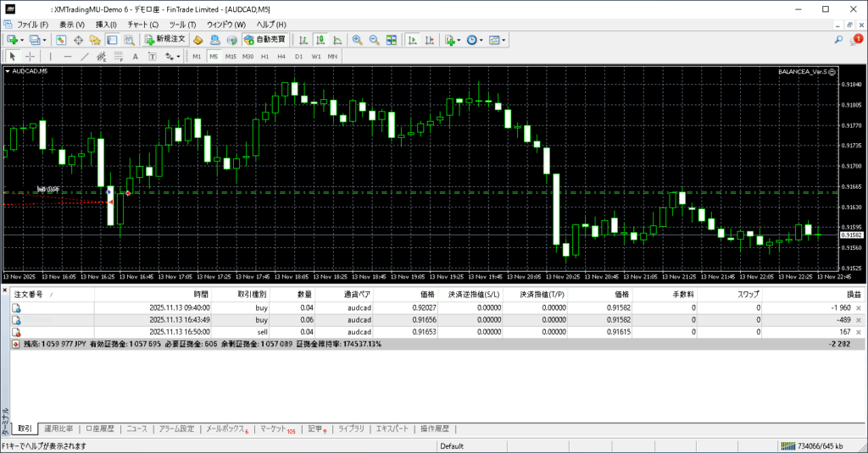Close the sell order with its X
Image resolution: width=868 pixels, height=453 pixels.
(859, 333)
